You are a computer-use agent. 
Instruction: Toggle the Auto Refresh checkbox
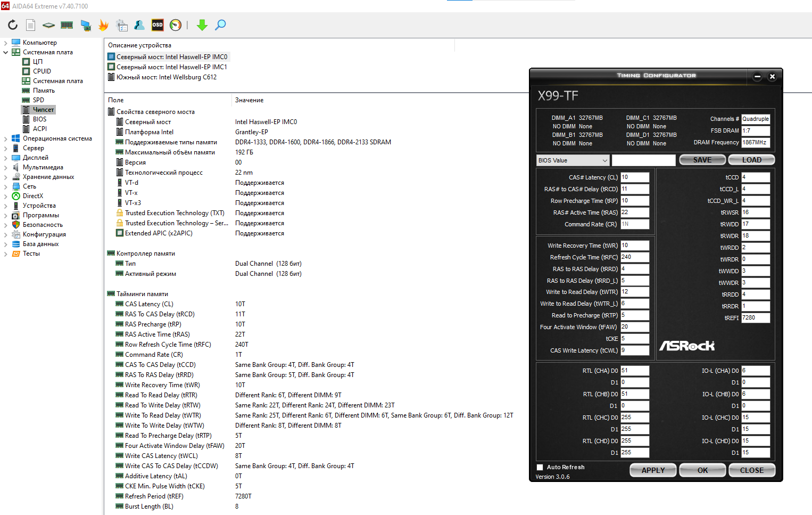[540, 467]
